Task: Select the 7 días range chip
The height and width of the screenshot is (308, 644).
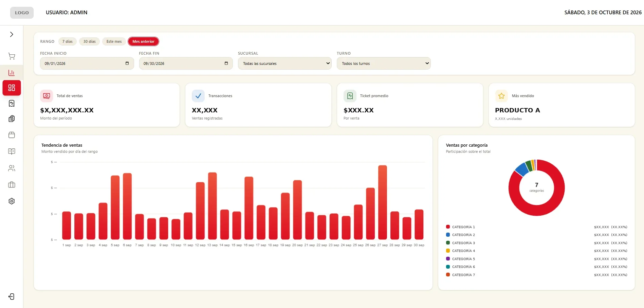Action: pos(68,41)
